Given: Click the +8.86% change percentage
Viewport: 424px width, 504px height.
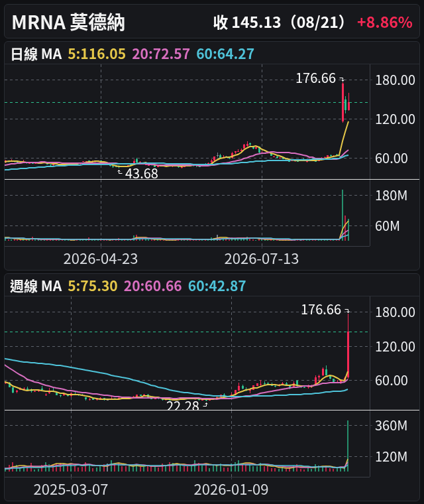Looking at the screenshot, I should (384, 23).
